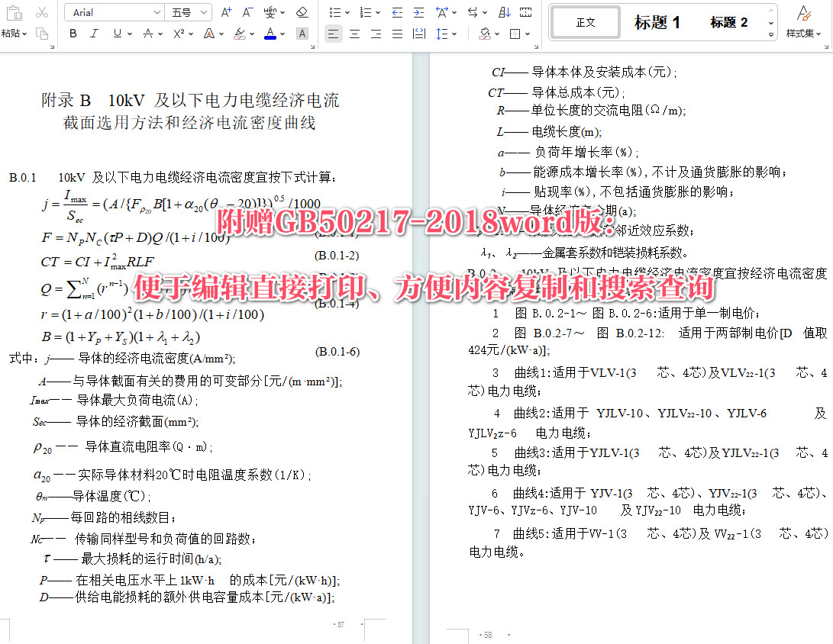Screen dimensions: 833x644
Task: Select the 标题 1 style
Action: click(x=657, y=21)
